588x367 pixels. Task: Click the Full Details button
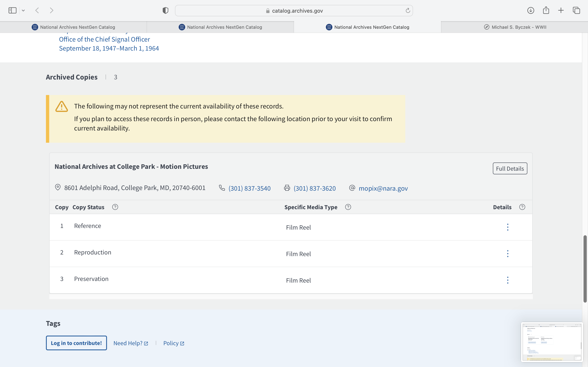point(510,168)
